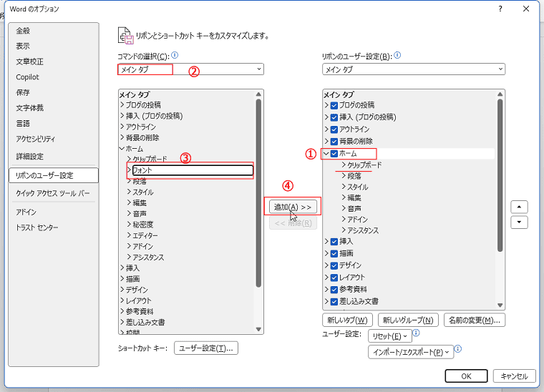Image resolution: width=544 pixels, height=392 pixels.
Task: Click the move down arrow button
Action: tap(519, 222)
